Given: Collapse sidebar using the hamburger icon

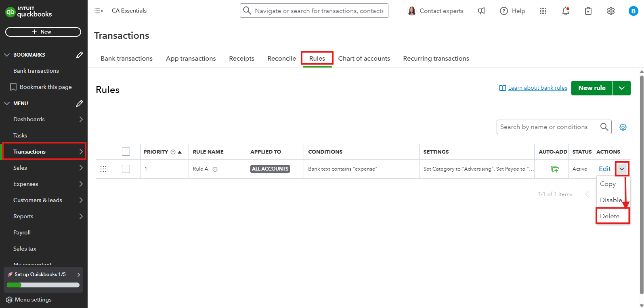Looking at the screenshot, I should 99,11.
